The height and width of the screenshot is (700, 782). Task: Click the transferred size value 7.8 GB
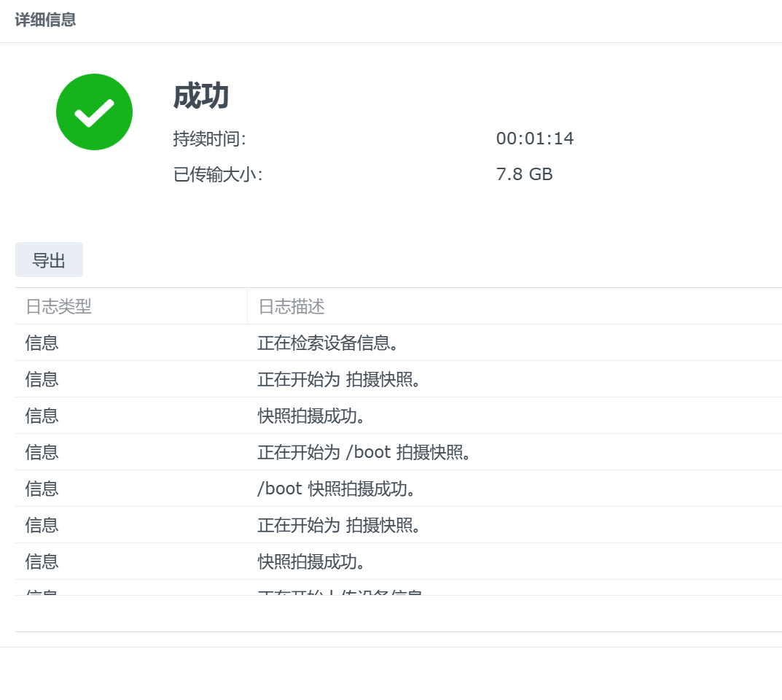coord(524,174)
